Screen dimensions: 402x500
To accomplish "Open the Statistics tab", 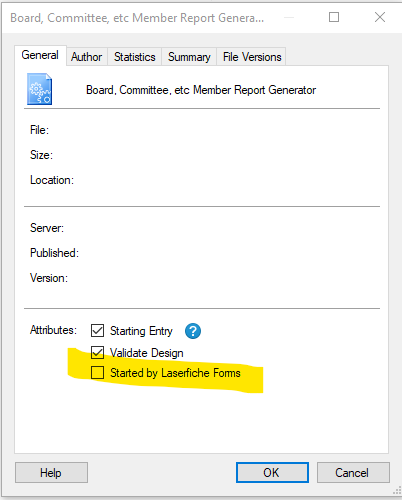I will pyautogui.click(x=134, y=57).
